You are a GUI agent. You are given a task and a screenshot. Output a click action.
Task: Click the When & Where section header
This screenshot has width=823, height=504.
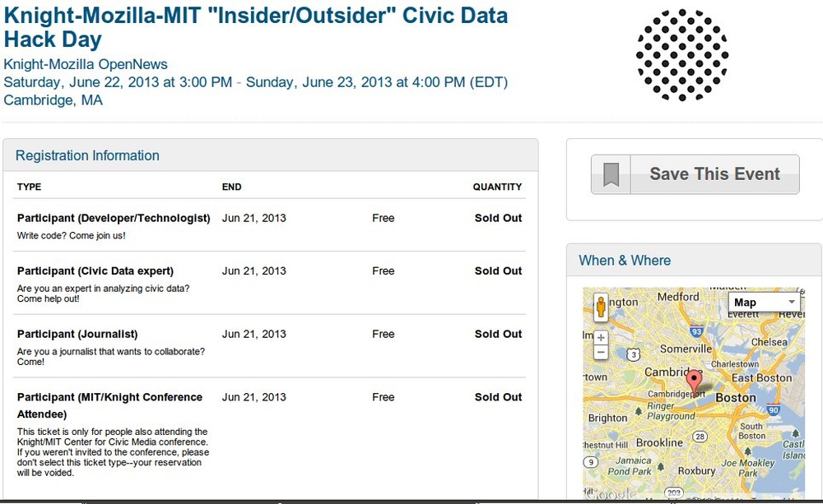click(625, 261)
